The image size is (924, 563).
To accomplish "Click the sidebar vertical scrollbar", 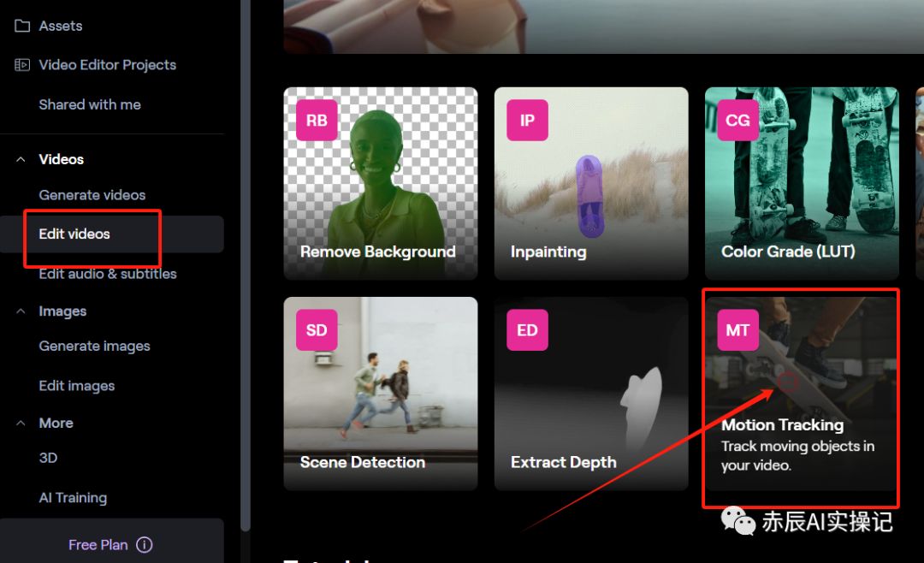I will point(246,265).
